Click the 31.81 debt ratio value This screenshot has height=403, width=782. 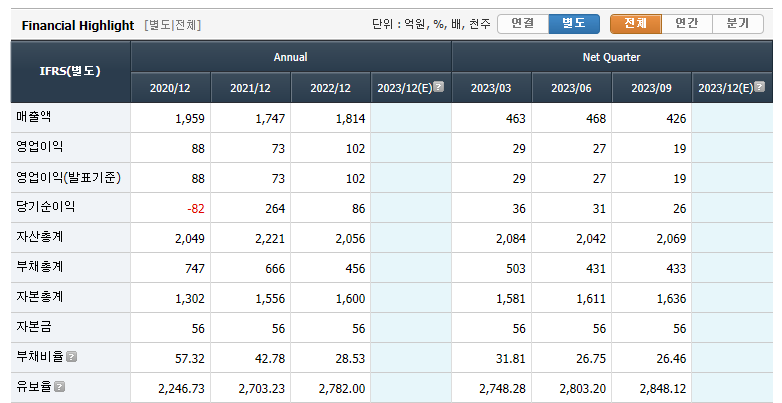[x=511, y=358]
